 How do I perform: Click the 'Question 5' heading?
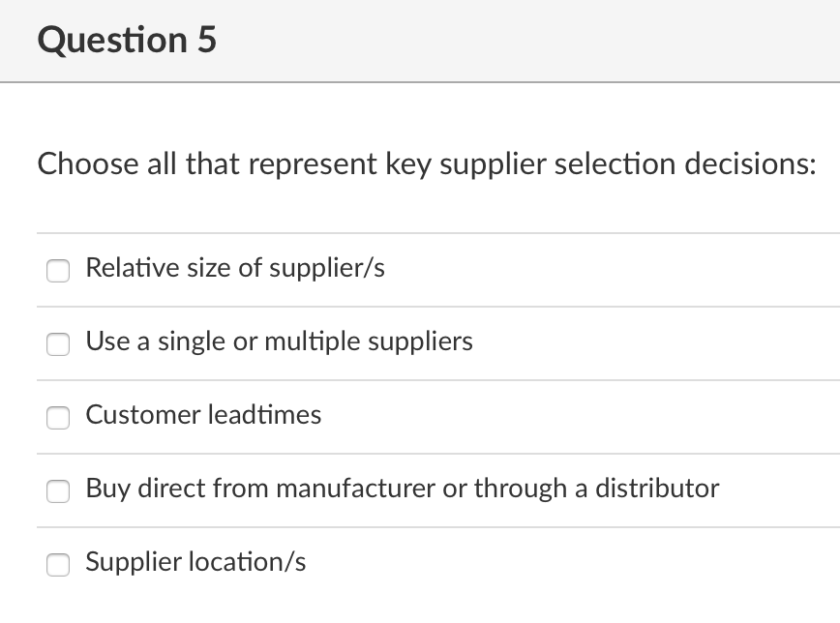[x=125, y=41]
